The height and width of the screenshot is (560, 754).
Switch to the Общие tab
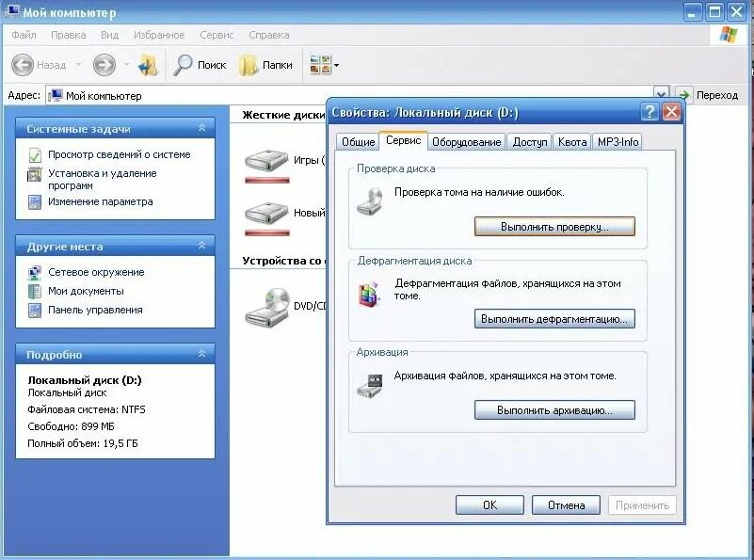pos(358,142)
